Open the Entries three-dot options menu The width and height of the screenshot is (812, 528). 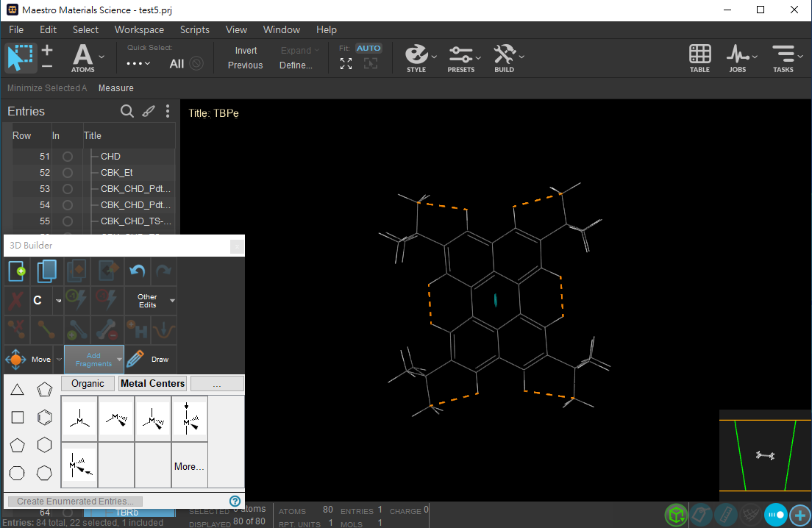pyautogui.click(x=167, y=111)
